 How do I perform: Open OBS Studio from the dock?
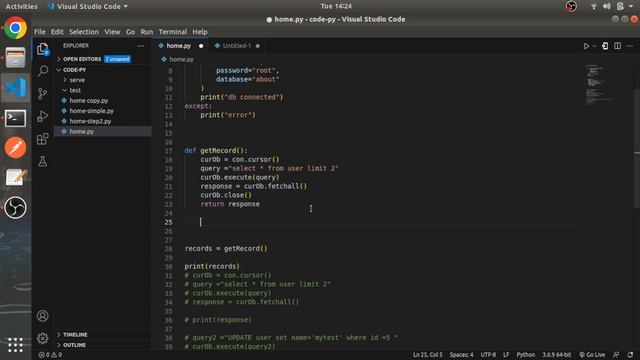tap(16, 208)
